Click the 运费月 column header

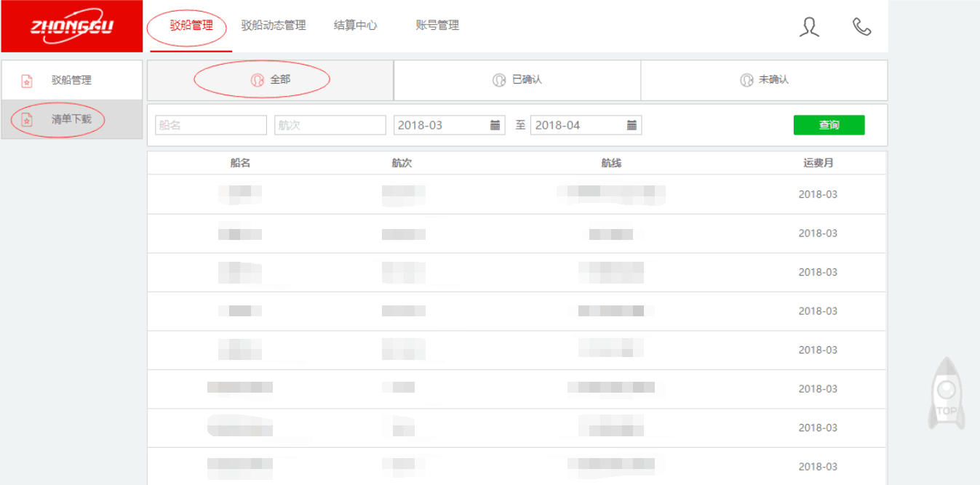[x=818, y=164]
